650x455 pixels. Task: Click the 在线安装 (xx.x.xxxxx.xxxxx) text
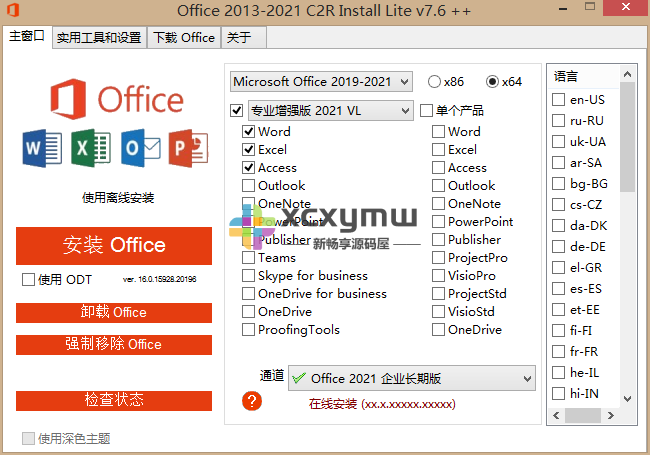pyautogui.click(x=382, y=404)
